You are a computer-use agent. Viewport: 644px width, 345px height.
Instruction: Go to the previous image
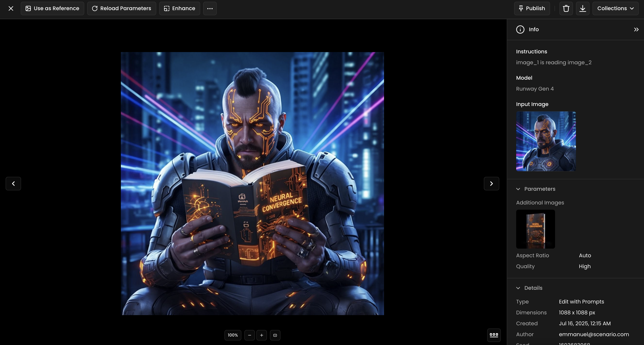[13, 184]
